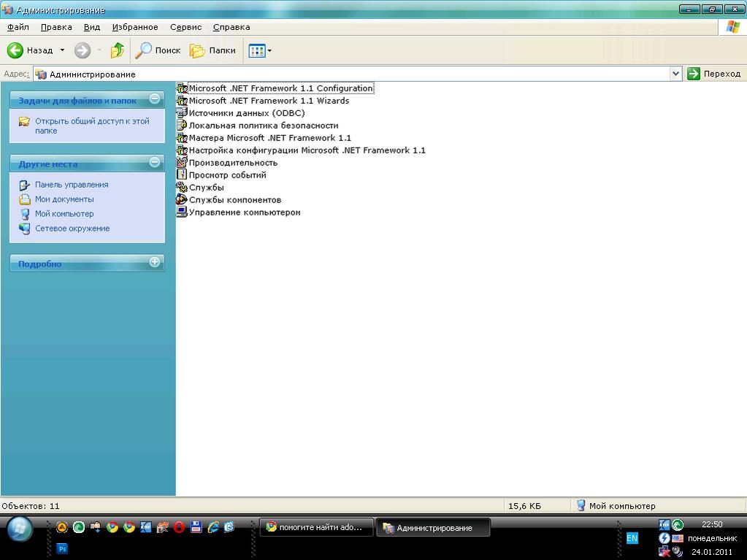Click the floppy disk quick launch icon
Image resolution: width=747 pixels, height=560 pixels.
(196, 527)
